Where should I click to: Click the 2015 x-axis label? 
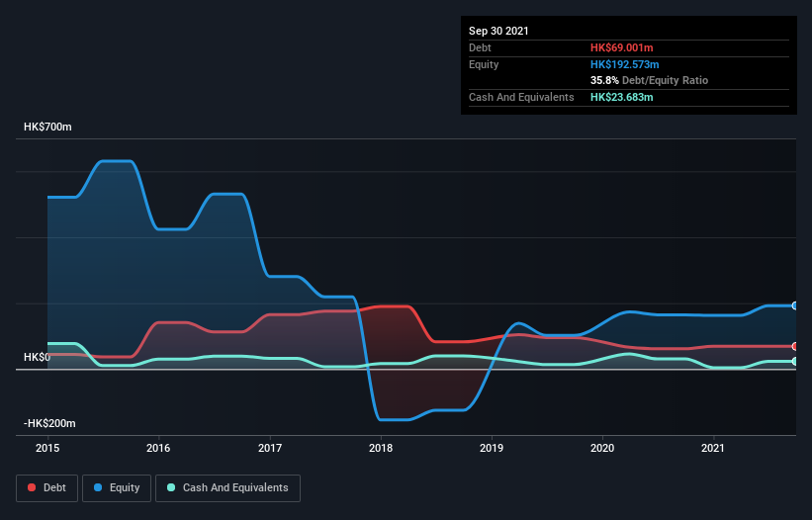pos(47,448)
